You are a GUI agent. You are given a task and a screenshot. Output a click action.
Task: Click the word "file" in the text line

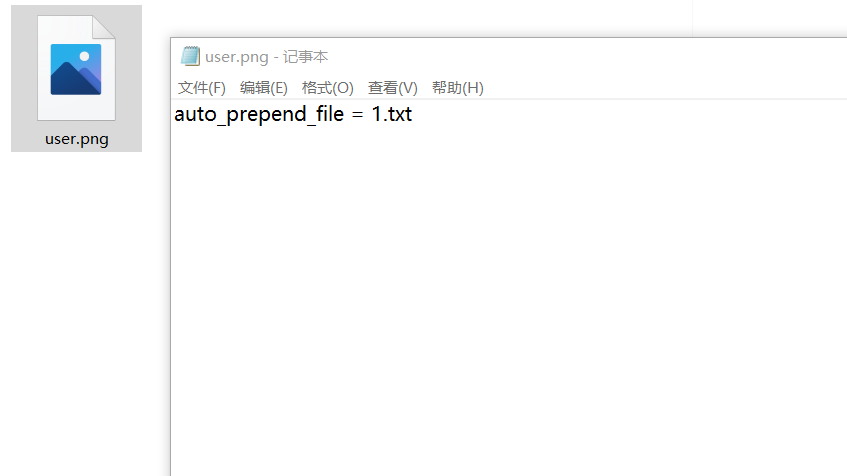click(x=330, y=113)
